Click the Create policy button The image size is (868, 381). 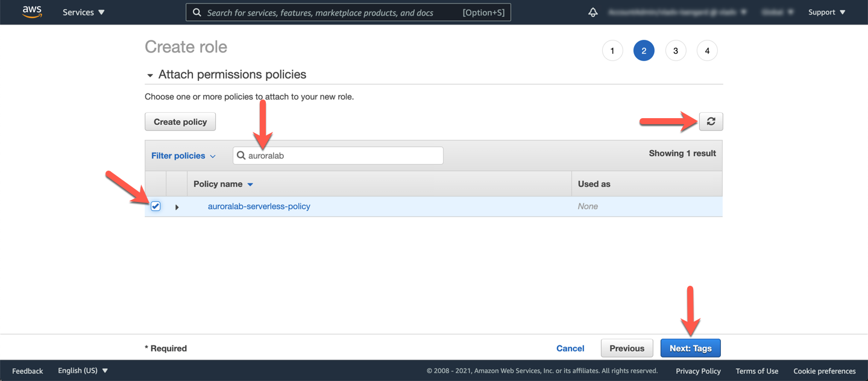point(180,122)
